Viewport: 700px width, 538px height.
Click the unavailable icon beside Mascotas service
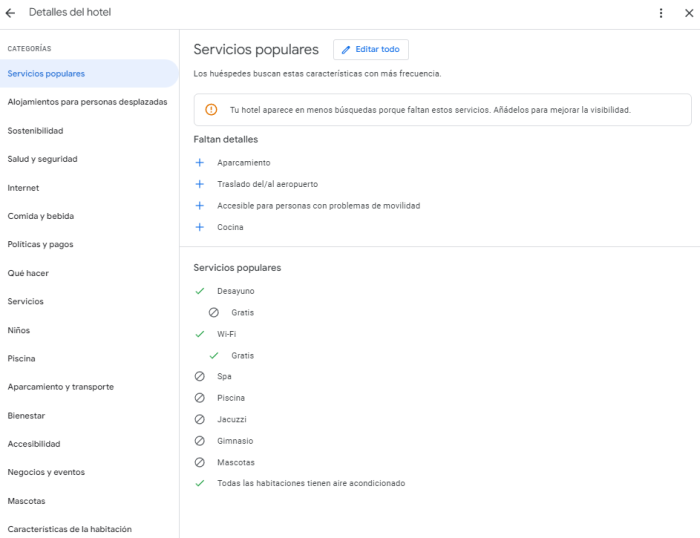point(200,462)
